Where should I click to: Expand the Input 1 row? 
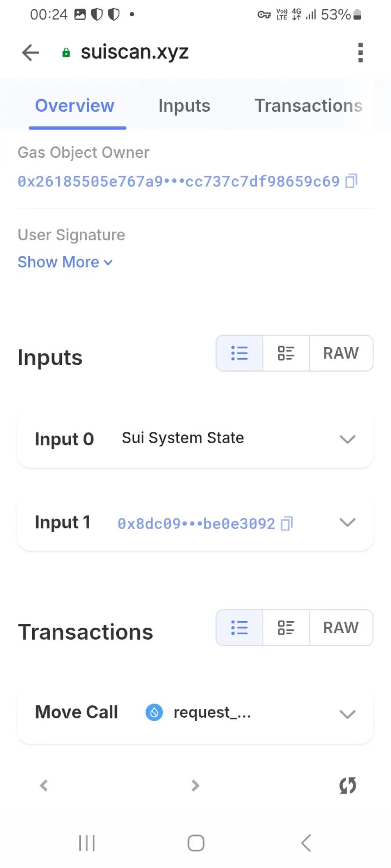[x=347, y=522]
